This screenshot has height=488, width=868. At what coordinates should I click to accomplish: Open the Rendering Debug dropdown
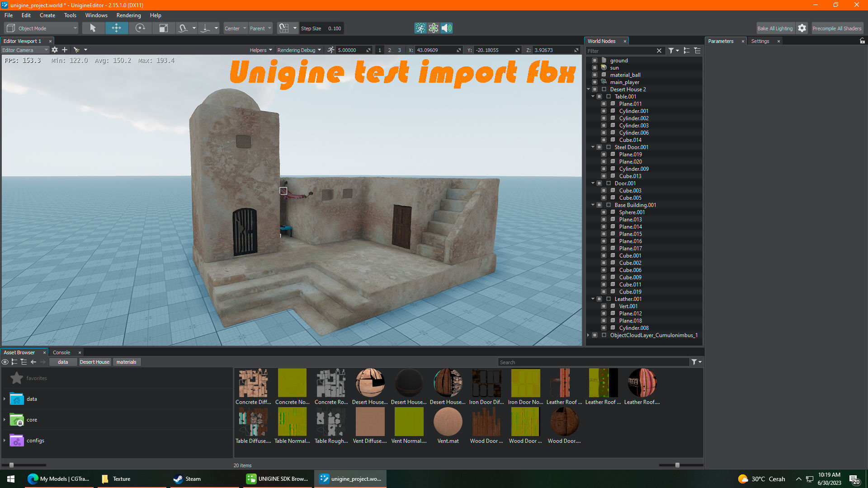(x=299, y=50)
